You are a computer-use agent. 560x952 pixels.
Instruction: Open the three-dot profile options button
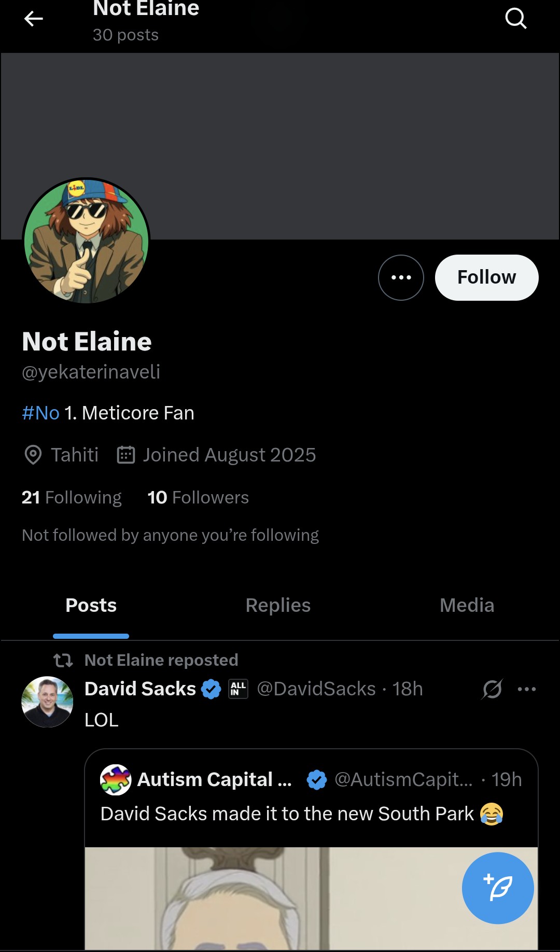pos(401,277)
